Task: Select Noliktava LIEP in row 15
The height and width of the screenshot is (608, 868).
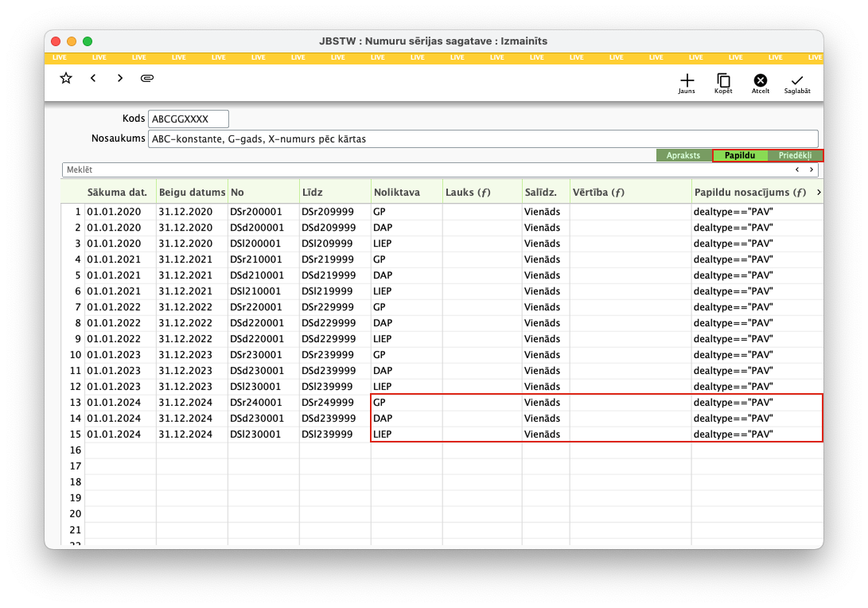Action: pos(407,435)
